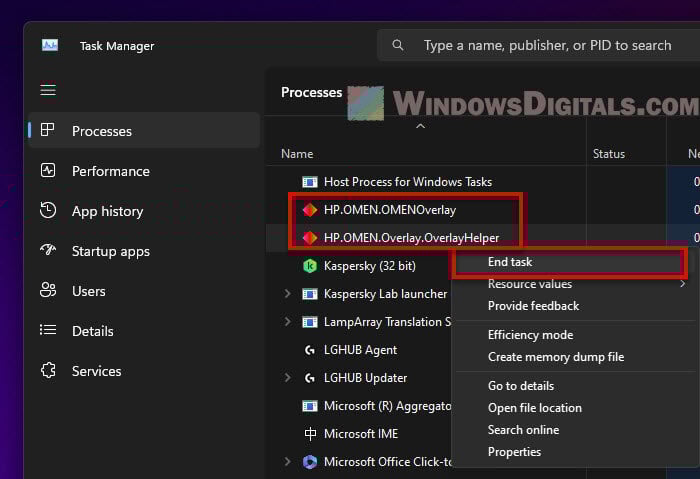Choose Provide feedback in the context menu

pos(533,306)
